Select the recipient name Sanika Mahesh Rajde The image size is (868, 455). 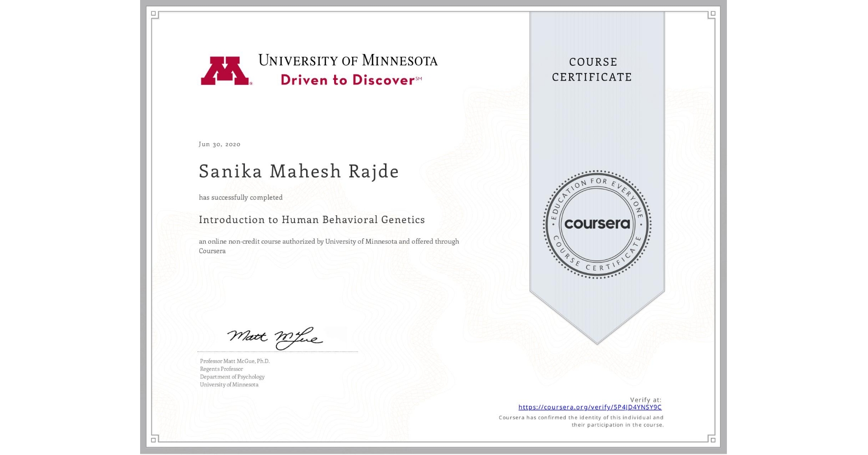coord(299,172)
